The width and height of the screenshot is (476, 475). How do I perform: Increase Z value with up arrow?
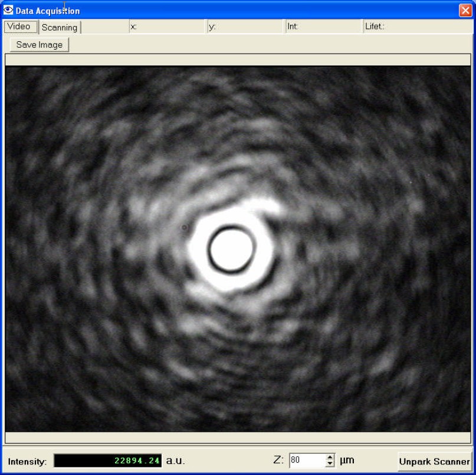pos(330,457)
